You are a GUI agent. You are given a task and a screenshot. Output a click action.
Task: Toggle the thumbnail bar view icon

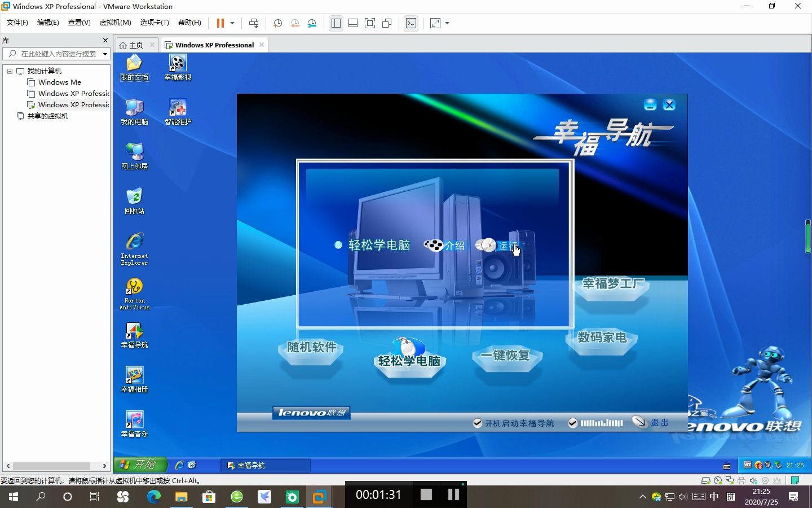click(353, 23)
